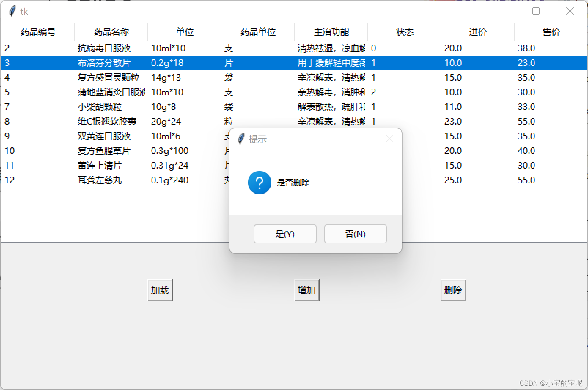This screenshot has width=588, height=390.
Task: Cancel deletion with 否(N) button
Action: pos(356,234)
